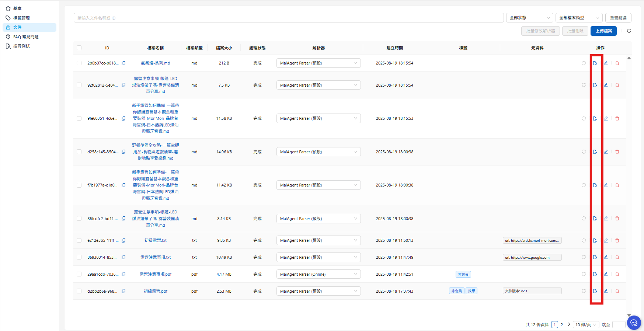
Task: Delete the 氣氛燈-系列.md file
Action: point(617,63)
